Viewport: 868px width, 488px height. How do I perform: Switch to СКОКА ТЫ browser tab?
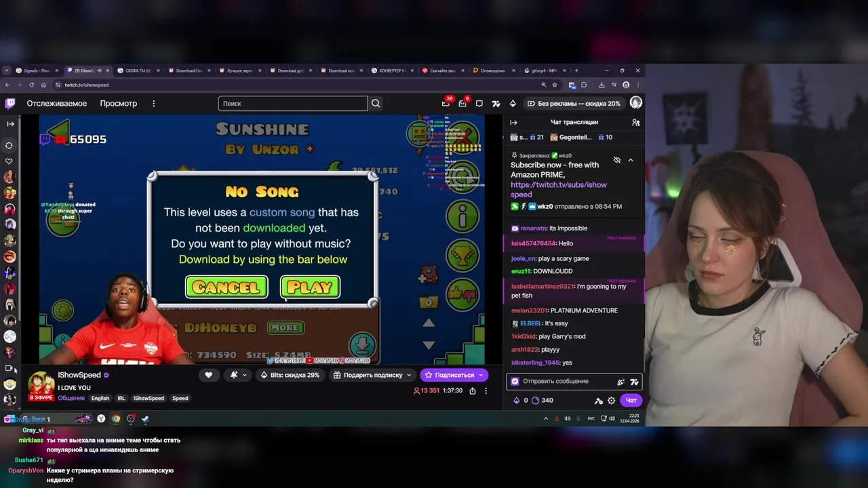pos(138,70)
